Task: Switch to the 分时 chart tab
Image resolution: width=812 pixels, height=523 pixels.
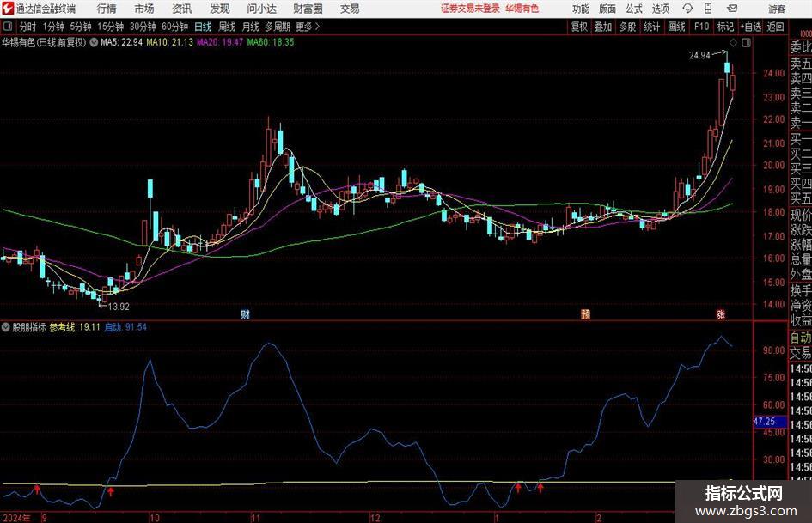Action: point(28,27)
